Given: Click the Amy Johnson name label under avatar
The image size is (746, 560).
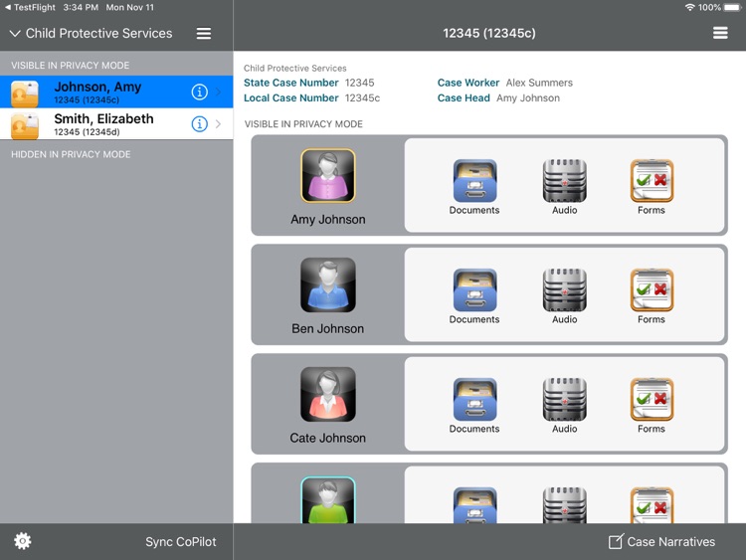Looking at the screenshot, I should pyautogui.click(x=328, y=220).
